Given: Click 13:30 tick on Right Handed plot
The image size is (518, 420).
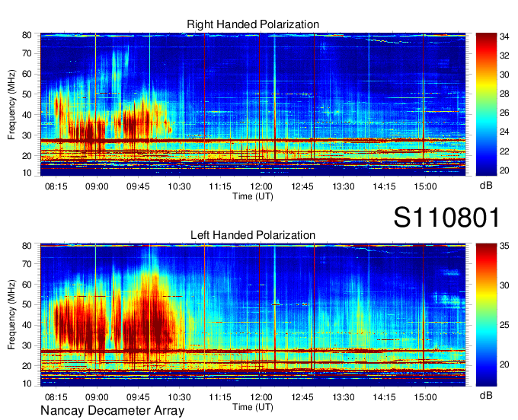Looking at the screenshot, I should 344,186.
